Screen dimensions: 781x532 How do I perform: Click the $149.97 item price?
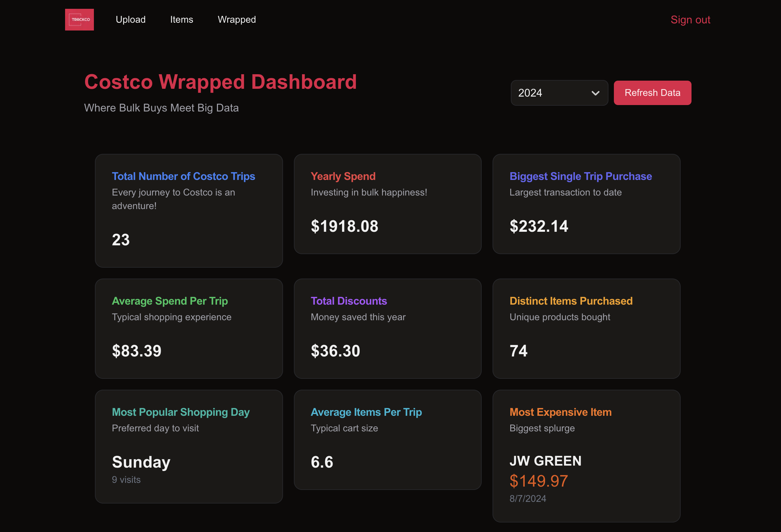[x=539, y=481]
